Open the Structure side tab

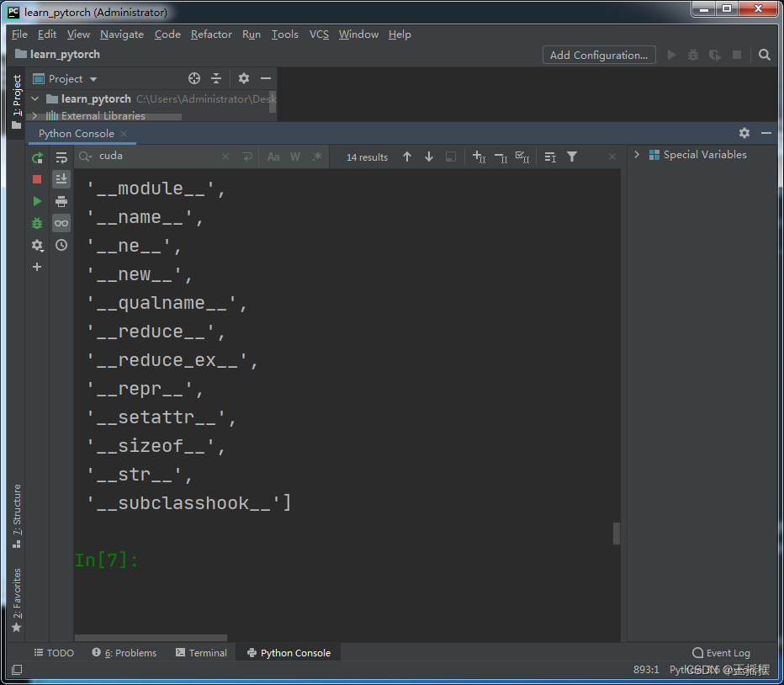click(x=17, y=515)
